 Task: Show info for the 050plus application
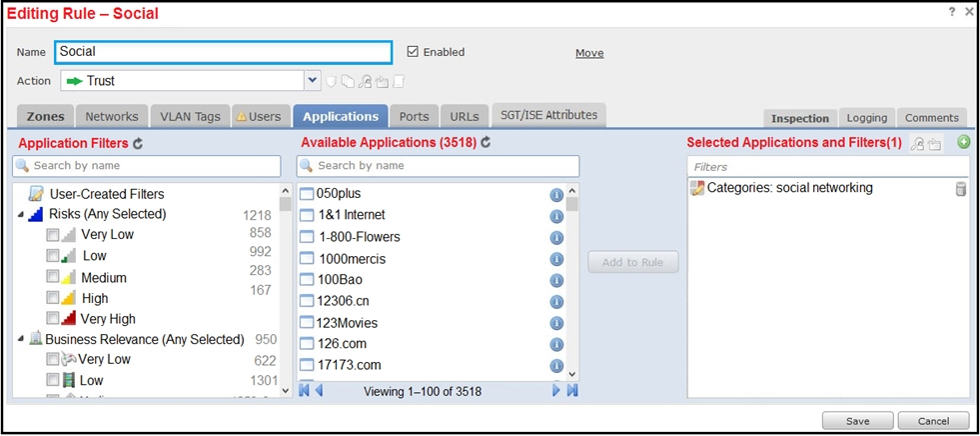tap(556, 195)
